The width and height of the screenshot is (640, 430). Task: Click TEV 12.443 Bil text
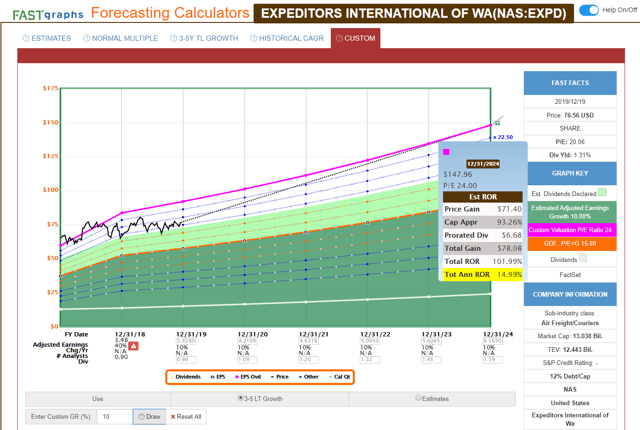(x=570, y=350)
